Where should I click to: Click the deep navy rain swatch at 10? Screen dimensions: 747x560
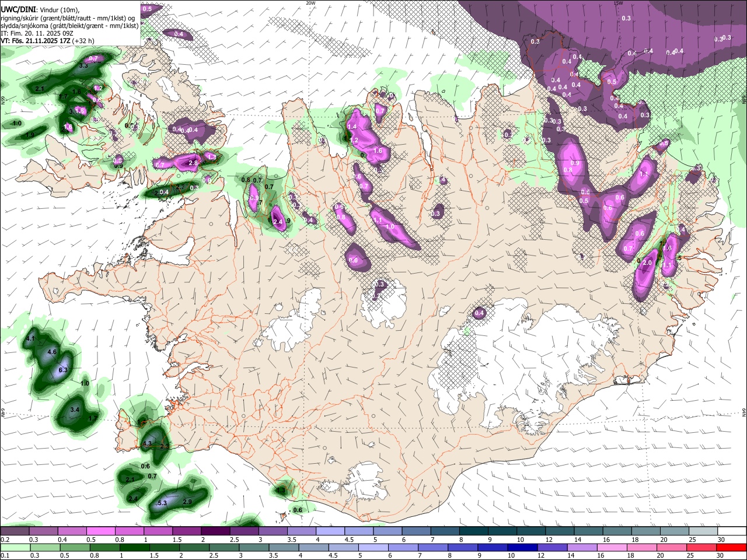521,547
